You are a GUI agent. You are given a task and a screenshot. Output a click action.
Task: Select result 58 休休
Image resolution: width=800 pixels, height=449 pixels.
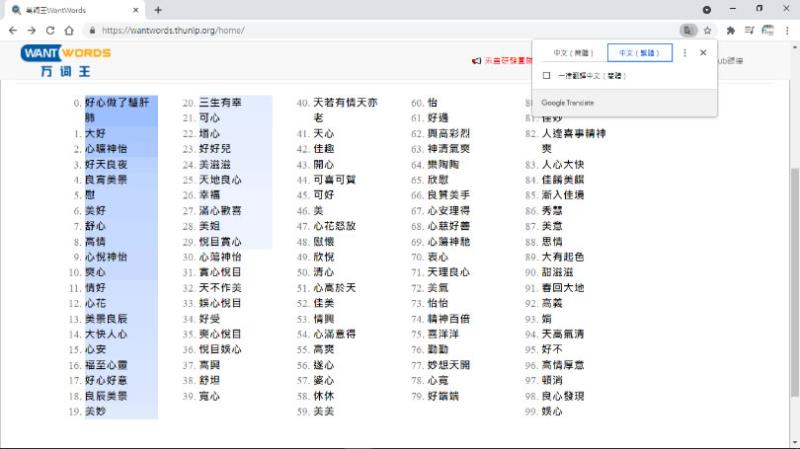[x=323, y=396]
